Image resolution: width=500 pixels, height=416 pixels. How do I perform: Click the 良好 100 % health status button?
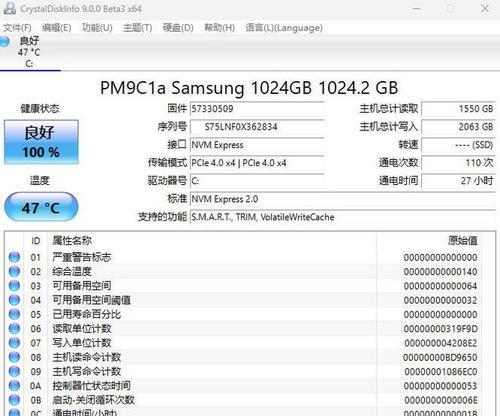[41, 142]
